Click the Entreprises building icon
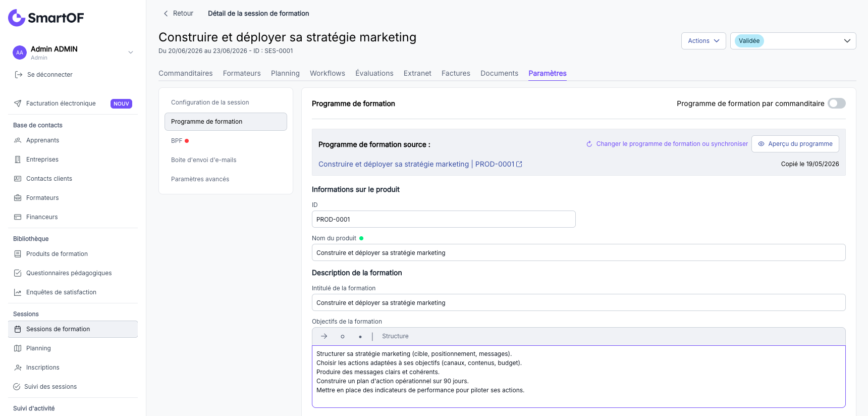 click(x=18, y=160)
